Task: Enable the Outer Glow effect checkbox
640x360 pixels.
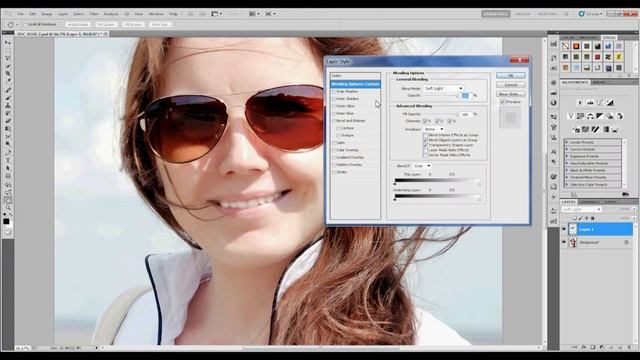Action: (x=334, y=106)
